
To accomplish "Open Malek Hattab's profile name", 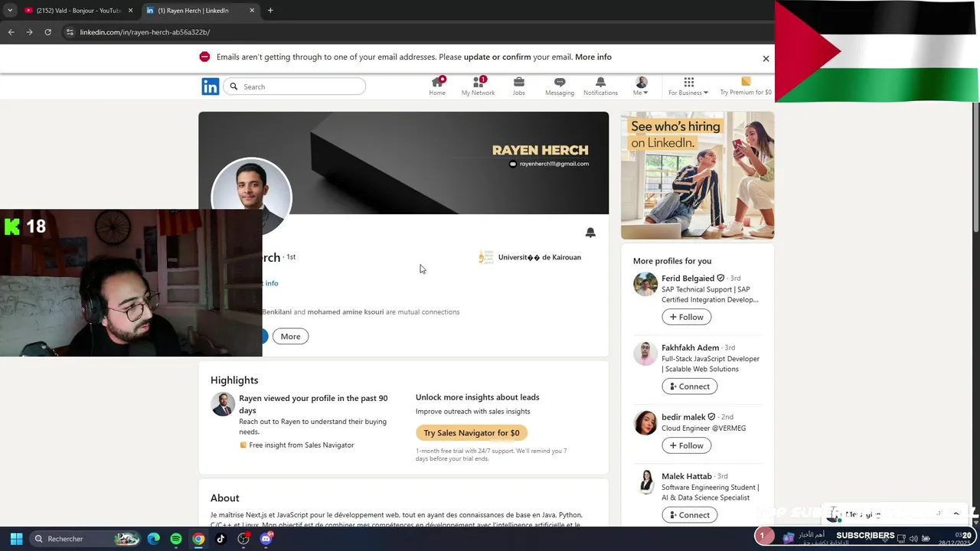I will point(686,476).
